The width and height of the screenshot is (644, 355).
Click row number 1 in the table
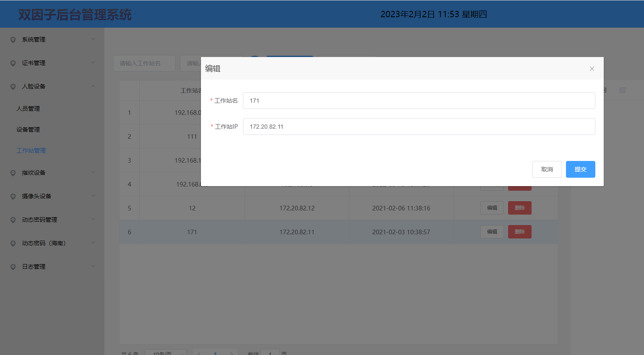129,113
